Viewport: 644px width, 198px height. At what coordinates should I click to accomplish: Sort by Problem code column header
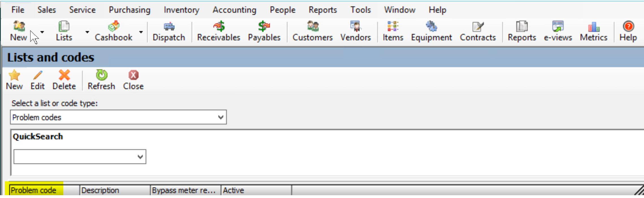(x=44, y=190)
